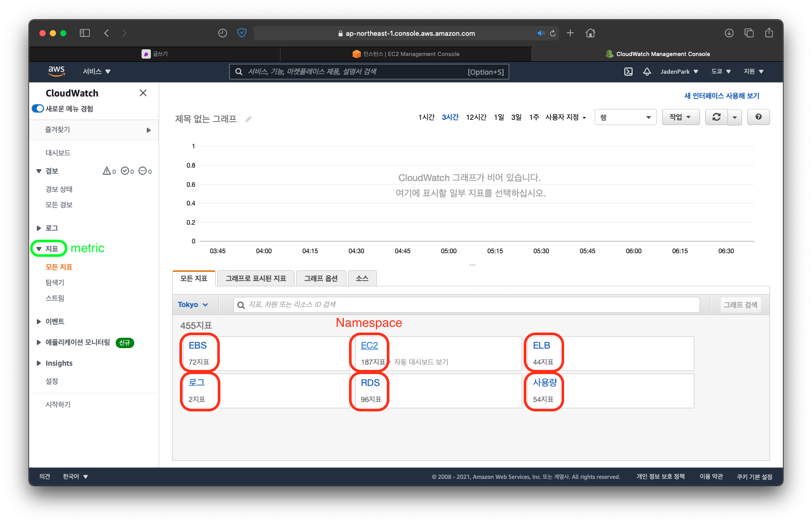Open AWS notifications bell
812x524 pixels.
647,72
